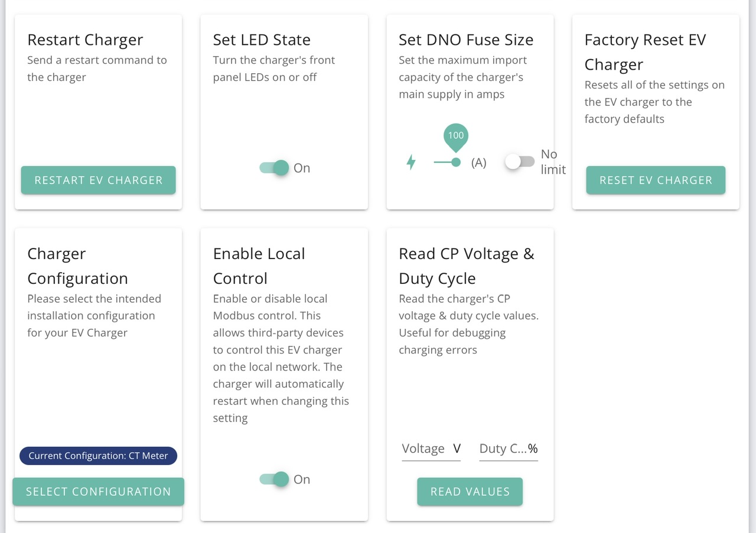Disable the Local Control Modbus switch
The width and height of the screenshot is (756, 533).
pos(275,479)
